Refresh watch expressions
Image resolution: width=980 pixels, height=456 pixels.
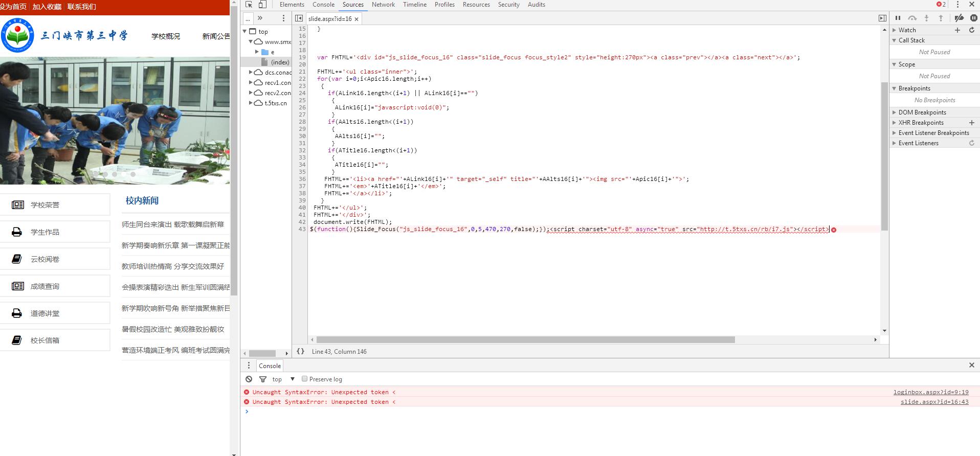point(972,30)
